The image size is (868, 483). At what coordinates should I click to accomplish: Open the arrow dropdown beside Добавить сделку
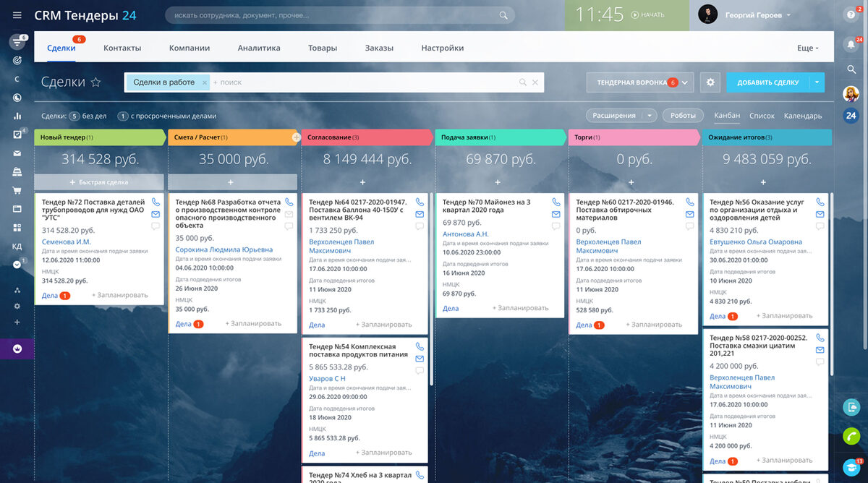(x=817, y=82)
